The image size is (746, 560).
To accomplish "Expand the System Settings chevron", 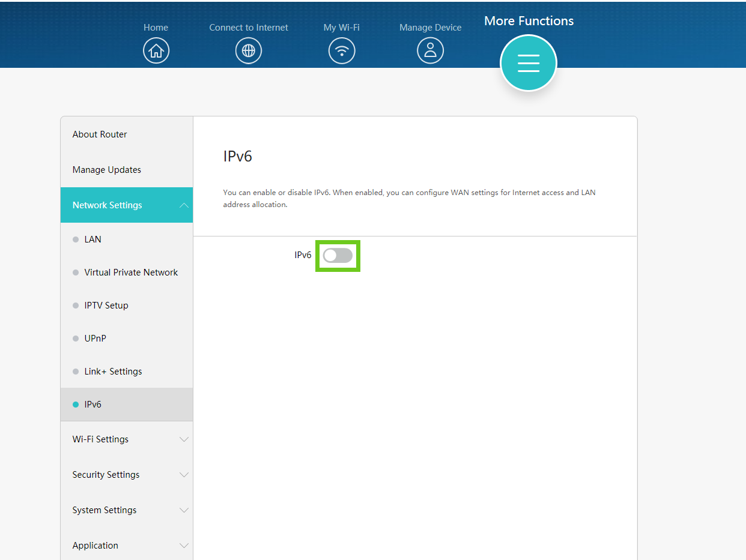I will click(x=184, y=510).
